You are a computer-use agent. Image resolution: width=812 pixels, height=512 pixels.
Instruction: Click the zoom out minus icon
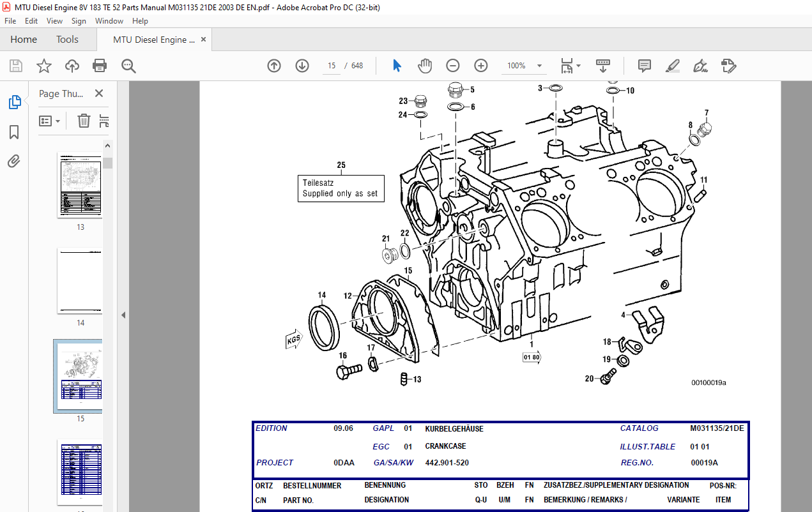click(453, 66)
